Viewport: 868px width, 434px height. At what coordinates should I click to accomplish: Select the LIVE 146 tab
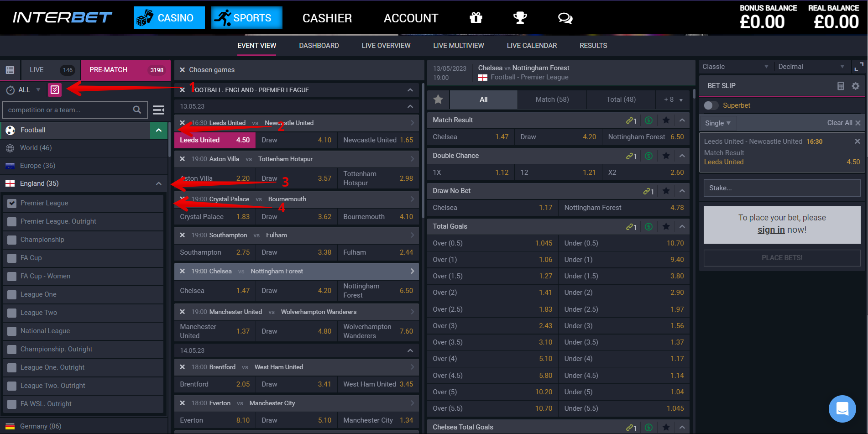click(51, 70)
